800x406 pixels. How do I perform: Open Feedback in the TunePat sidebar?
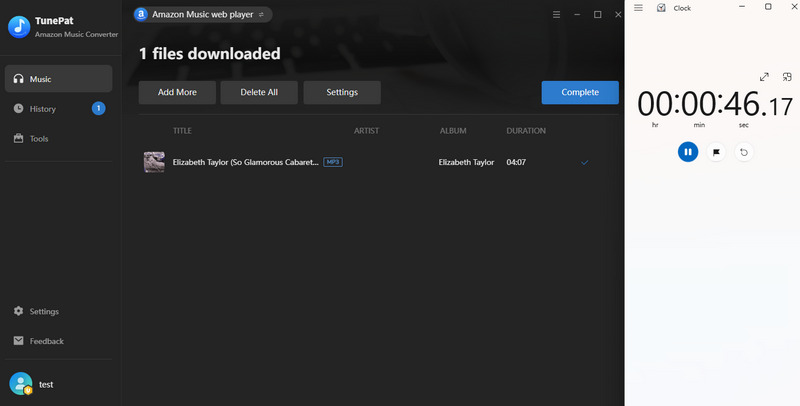(58, 341)
